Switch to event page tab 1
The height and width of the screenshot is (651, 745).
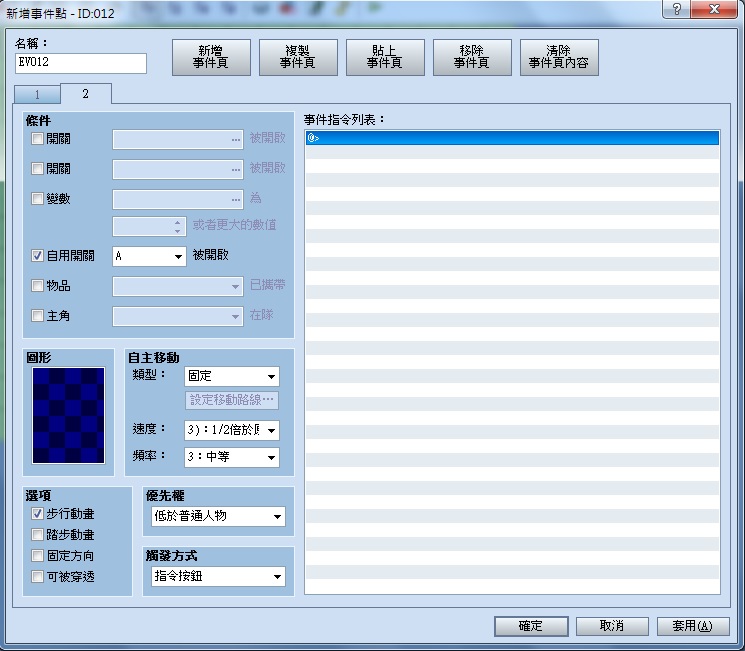37,94
